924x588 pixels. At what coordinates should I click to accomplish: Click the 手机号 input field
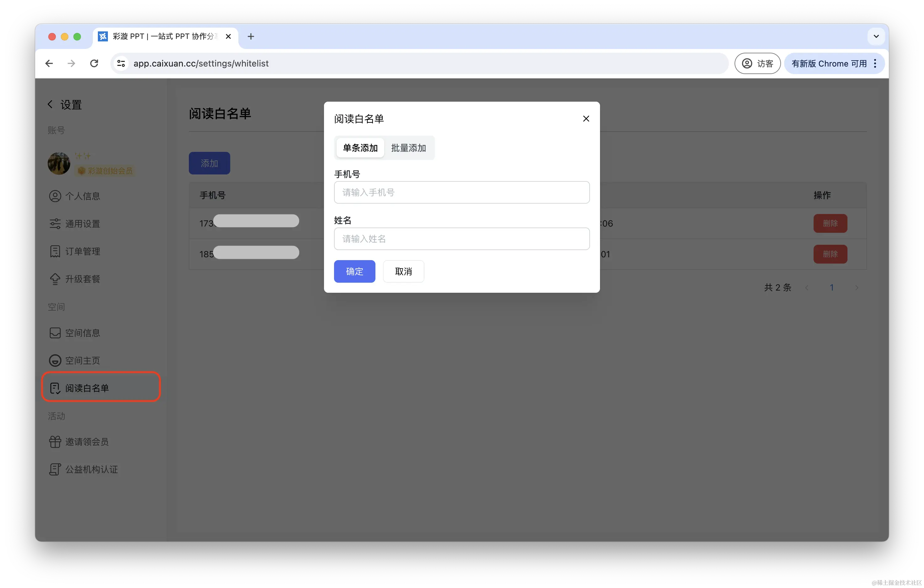pos(461,192)
